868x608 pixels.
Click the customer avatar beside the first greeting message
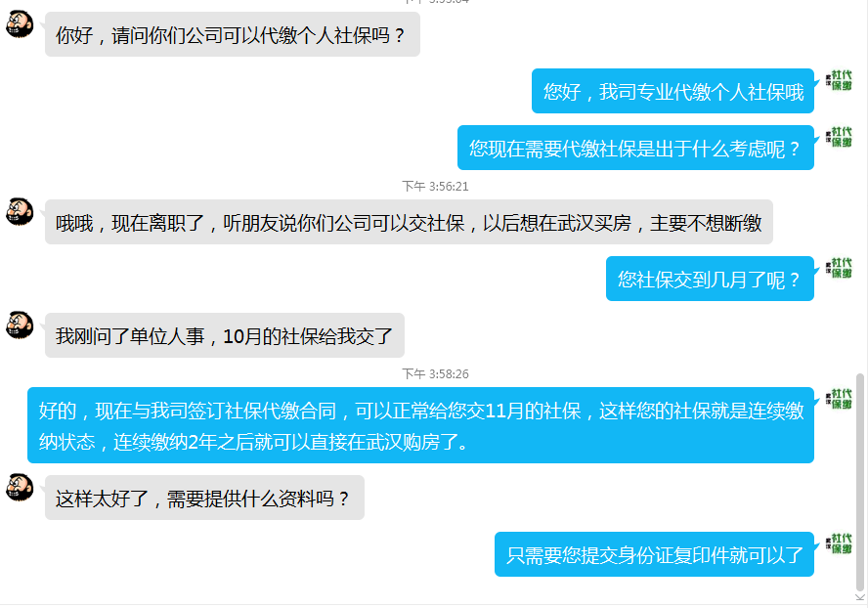pos(20,24)
